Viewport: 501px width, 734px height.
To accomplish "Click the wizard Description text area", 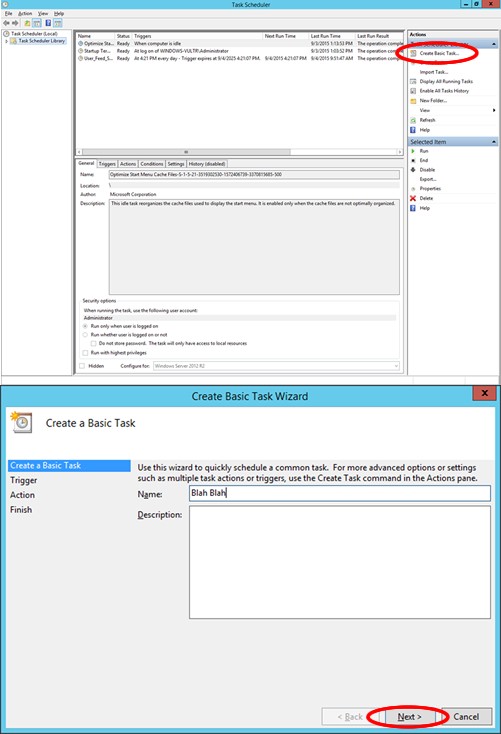I will pyautogui.click(x=340, y=562).
